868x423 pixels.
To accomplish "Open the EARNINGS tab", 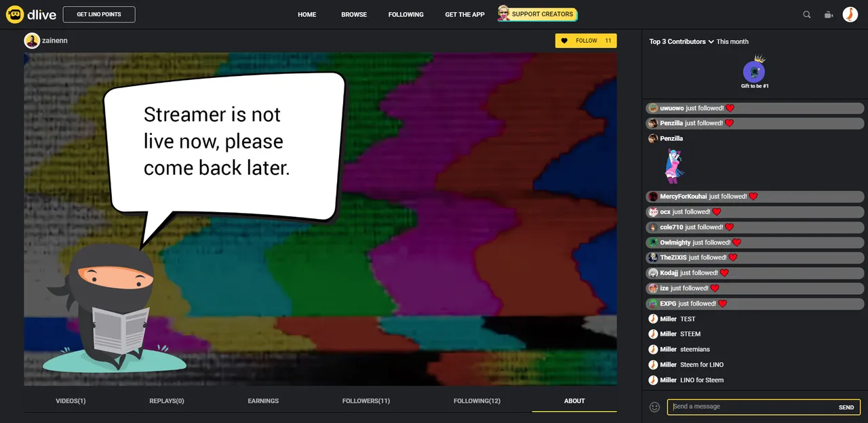I will click(x=263, y=401).
